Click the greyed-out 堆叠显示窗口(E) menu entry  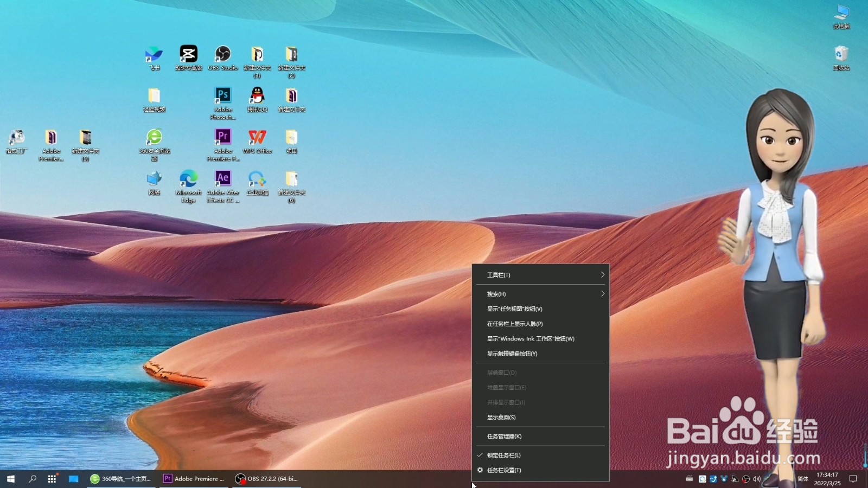pos(540,387)
